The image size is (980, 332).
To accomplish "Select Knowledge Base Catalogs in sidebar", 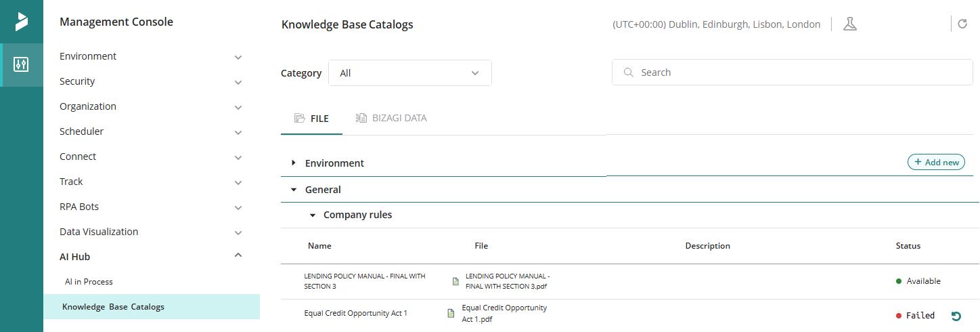I will click(x=113, y=307).
